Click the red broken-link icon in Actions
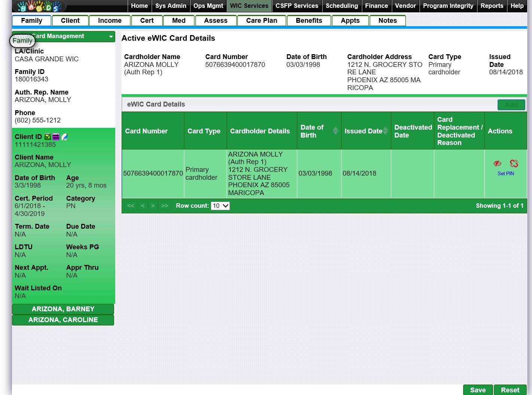 click(514, 163)
